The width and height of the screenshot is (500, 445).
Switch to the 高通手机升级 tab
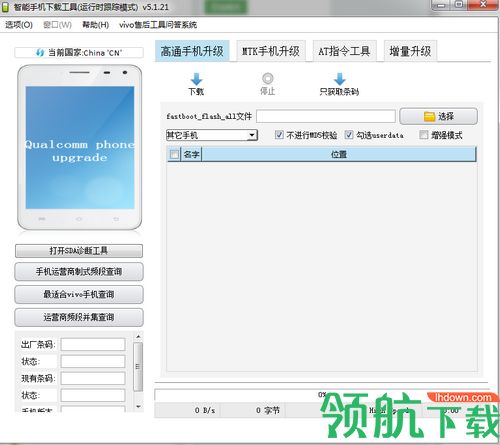192,51
